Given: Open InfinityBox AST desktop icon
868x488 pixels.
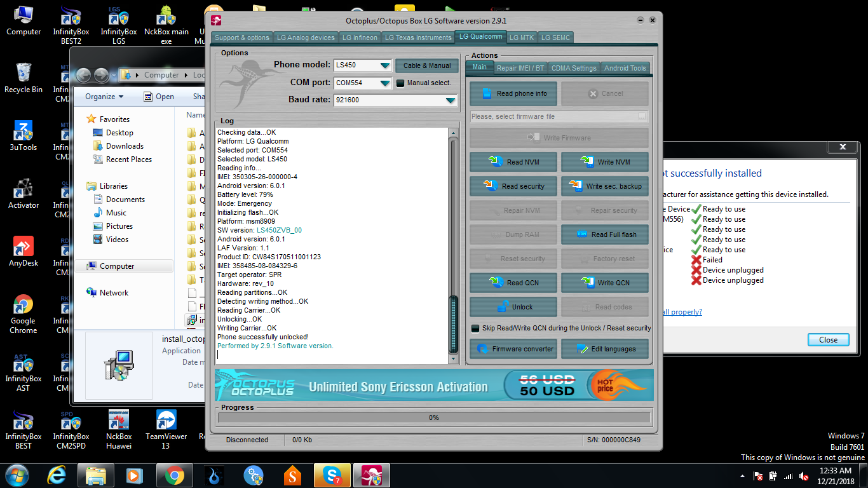Looking at the screenshot, I should pyautogui.click(x=24, y=372).
